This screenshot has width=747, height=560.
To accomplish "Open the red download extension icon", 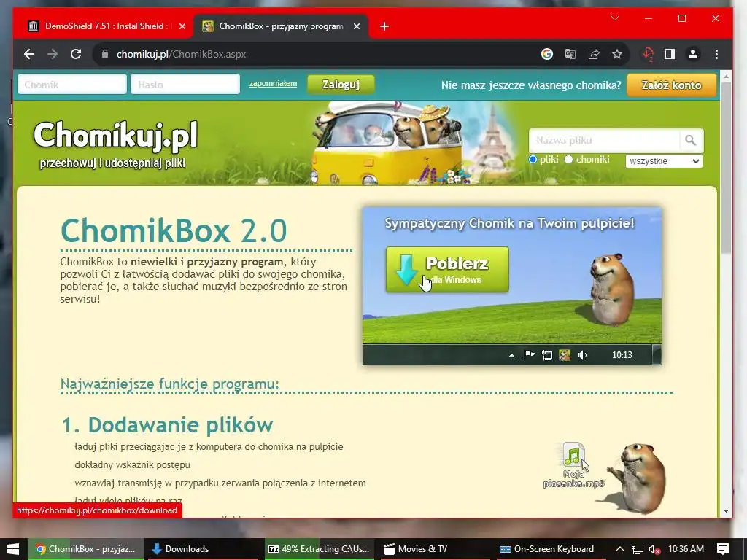I will (x=648, y=54).
